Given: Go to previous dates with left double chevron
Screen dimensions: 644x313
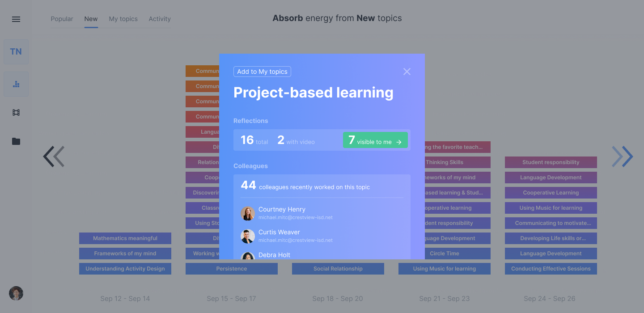Looking at the screenshot, I should pos(54,156).
